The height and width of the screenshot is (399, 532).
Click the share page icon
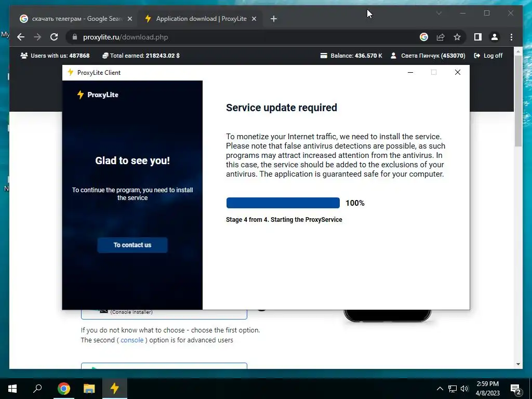pyautogui.click(x=441, y=37)
